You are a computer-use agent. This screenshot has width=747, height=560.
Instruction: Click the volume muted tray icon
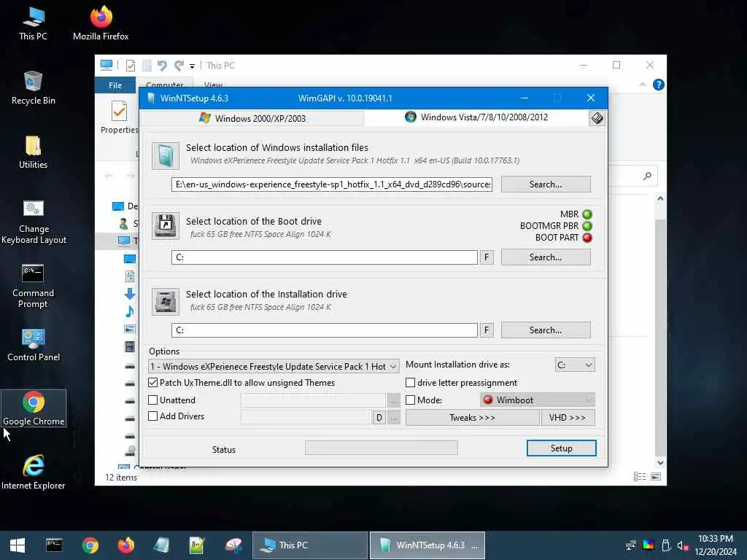[x=683, y=545]
